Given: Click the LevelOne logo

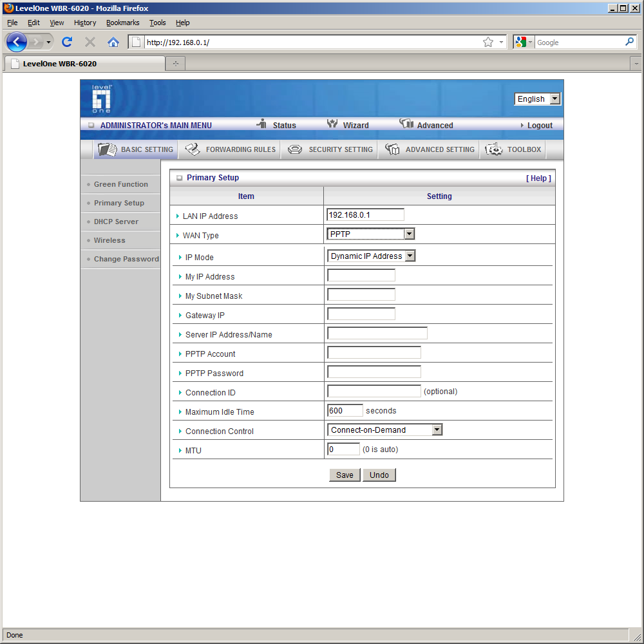Looking at the screenshot, I should [x=102, y=99].
